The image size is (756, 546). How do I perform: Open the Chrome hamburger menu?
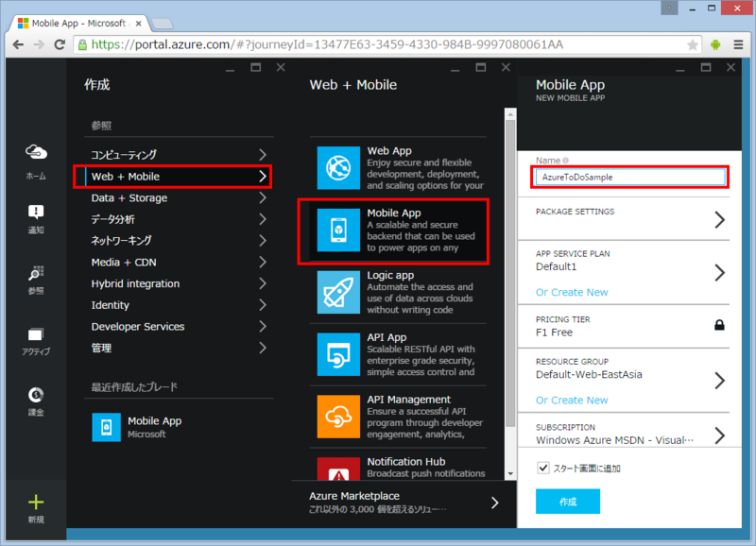pos(738,44)
